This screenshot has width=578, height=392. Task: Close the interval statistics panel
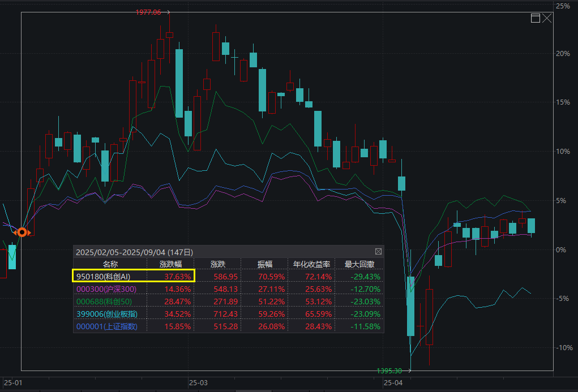click(x=378, y=252)
